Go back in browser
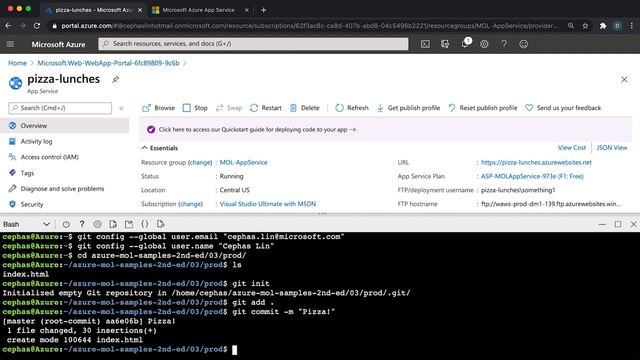The width and height of the screenshot is (640, 360). click(9, 26)
